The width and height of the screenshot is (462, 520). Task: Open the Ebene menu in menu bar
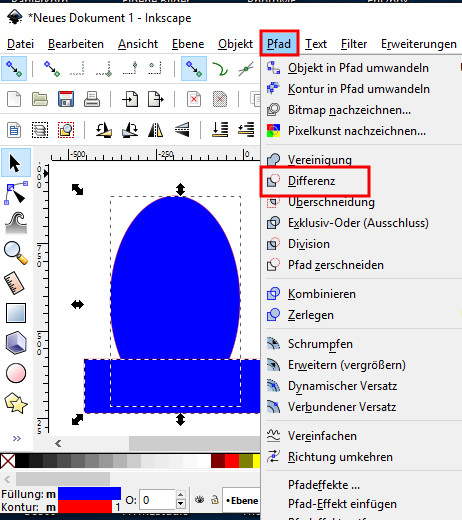(188, 44)
